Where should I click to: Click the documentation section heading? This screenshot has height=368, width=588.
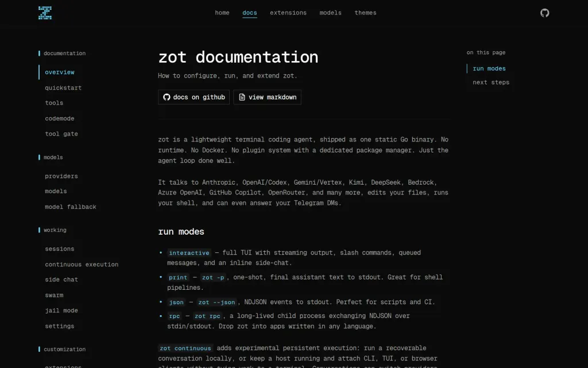[x=64, y=53]
